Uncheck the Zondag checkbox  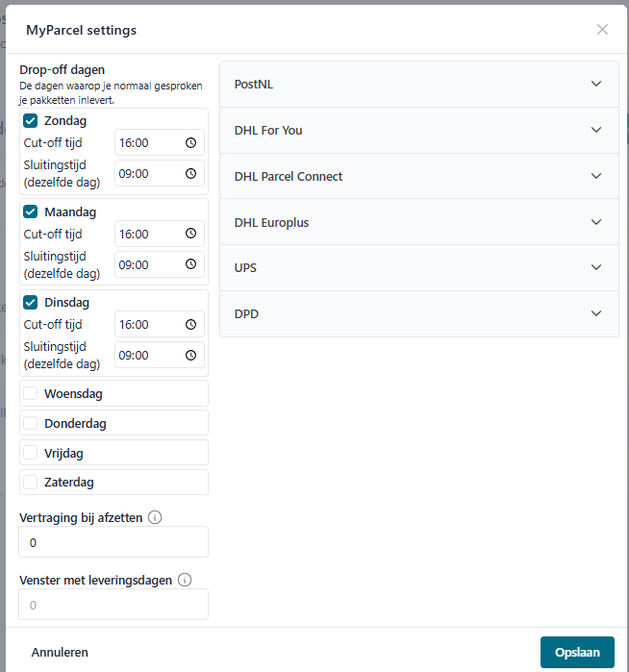click(31, 121)
